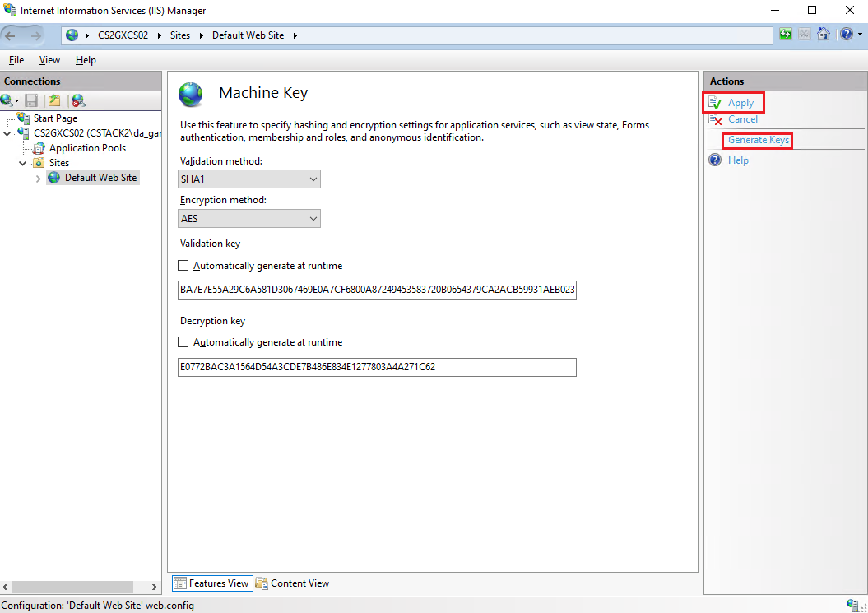868x613 pixels.
Task: Open the Validation method SHA1 dropdown
Action: point(249,179)
